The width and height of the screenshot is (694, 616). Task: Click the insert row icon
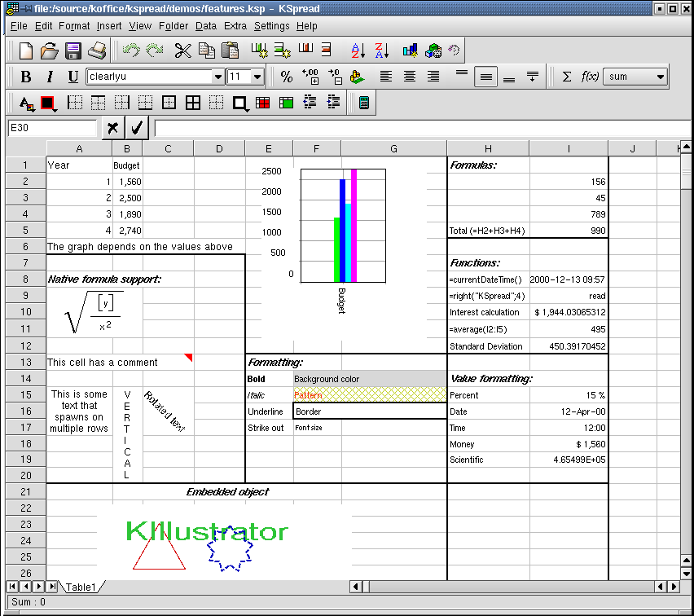pos(282,50)
